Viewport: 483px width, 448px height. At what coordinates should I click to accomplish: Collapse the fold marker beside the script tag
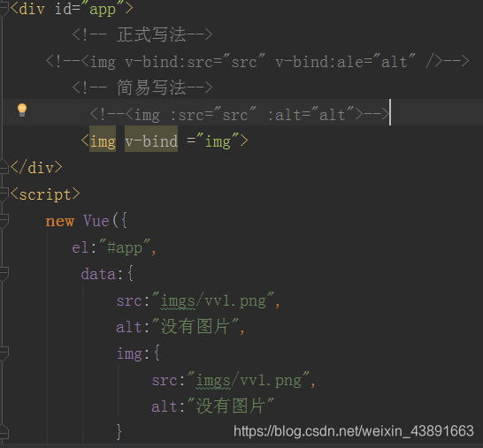click(4, 194)
